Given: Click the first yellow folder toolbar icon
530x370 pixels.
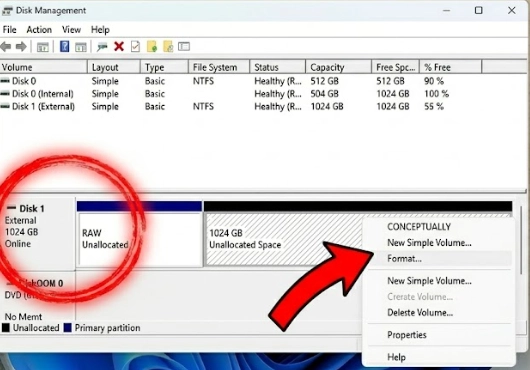Looking at the screenshot, I should [x=152, y=46].
